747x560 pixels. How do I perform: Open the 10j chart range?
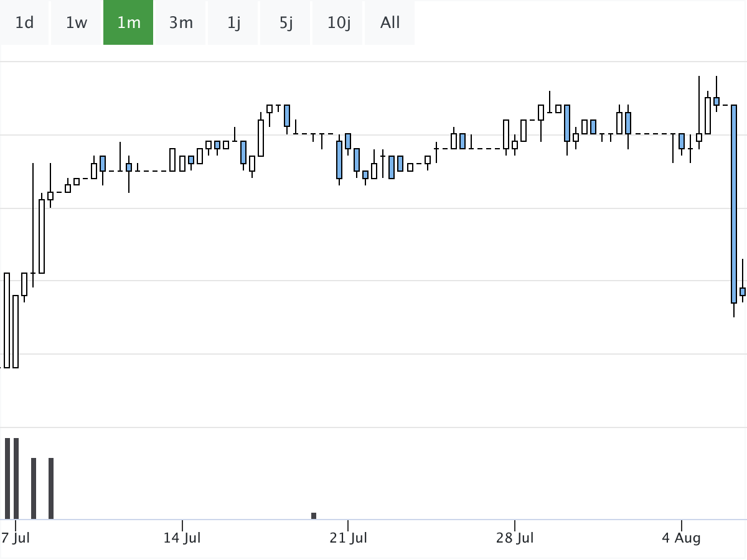pos(339,23)
